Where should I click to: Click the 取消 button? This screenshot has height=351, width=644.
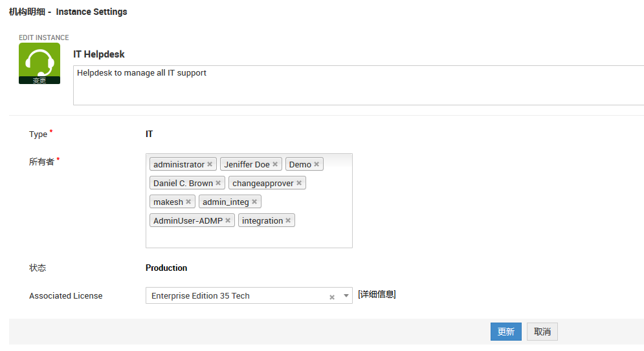point(542,332)
